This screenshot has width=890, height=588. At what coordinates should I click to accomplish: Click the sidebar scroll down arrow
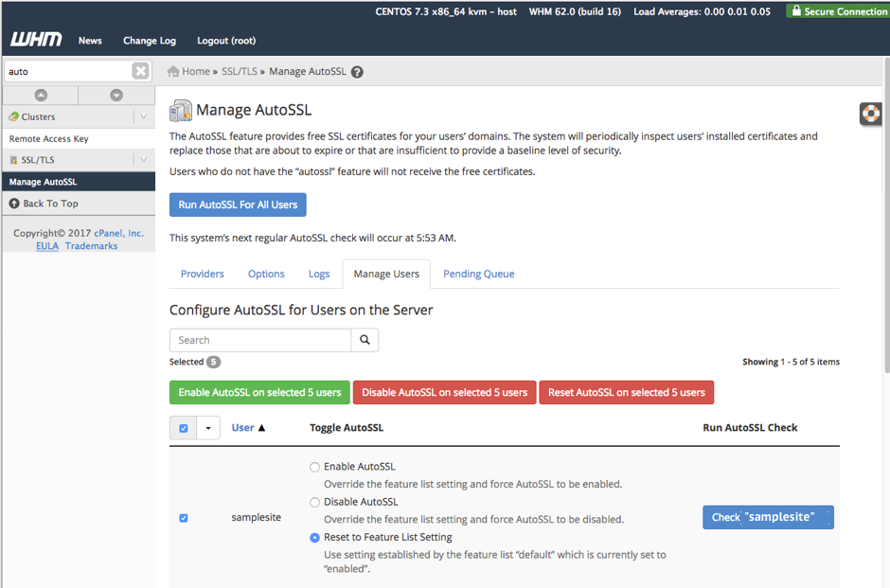116,95
